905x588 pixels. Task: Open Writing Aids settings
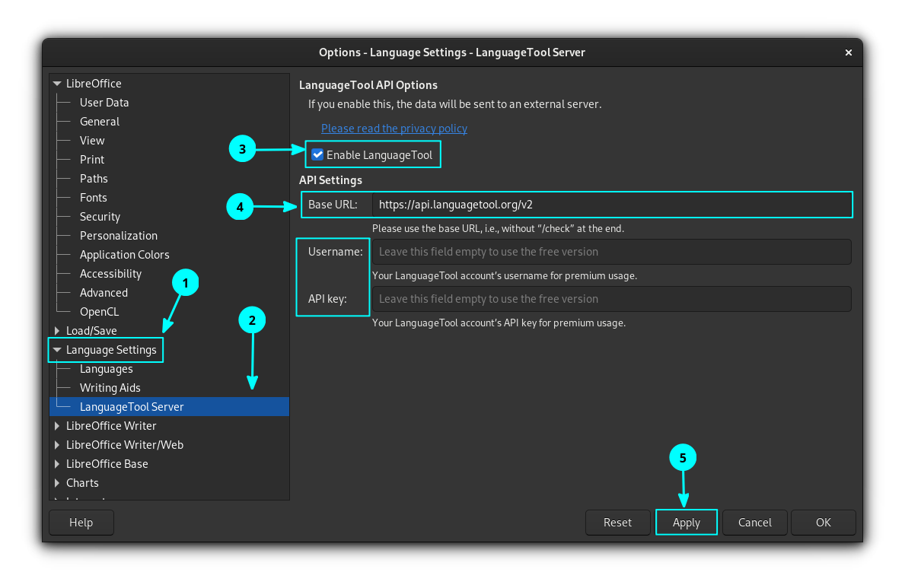(x=110, y=389)
